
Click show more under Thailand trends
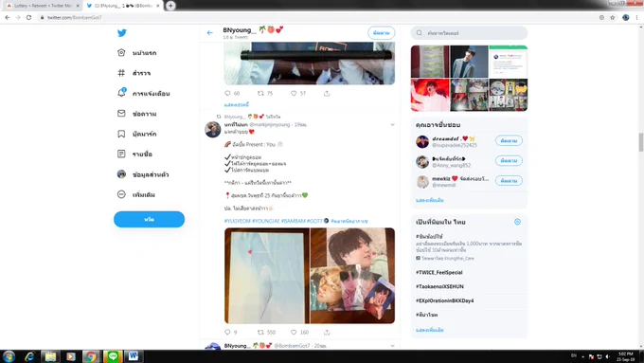tap(430, 330)
